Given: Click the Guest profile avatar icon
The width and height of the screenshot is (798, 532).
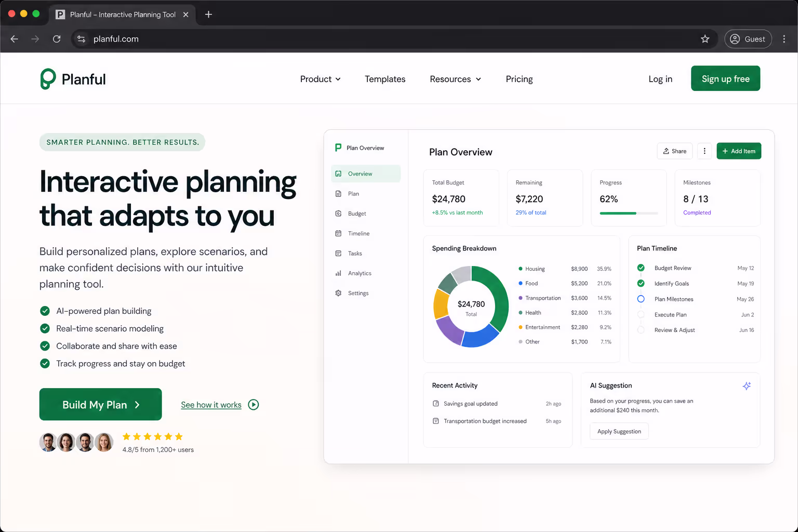Looking at the screenshot, I should click(x=735, y=39).
